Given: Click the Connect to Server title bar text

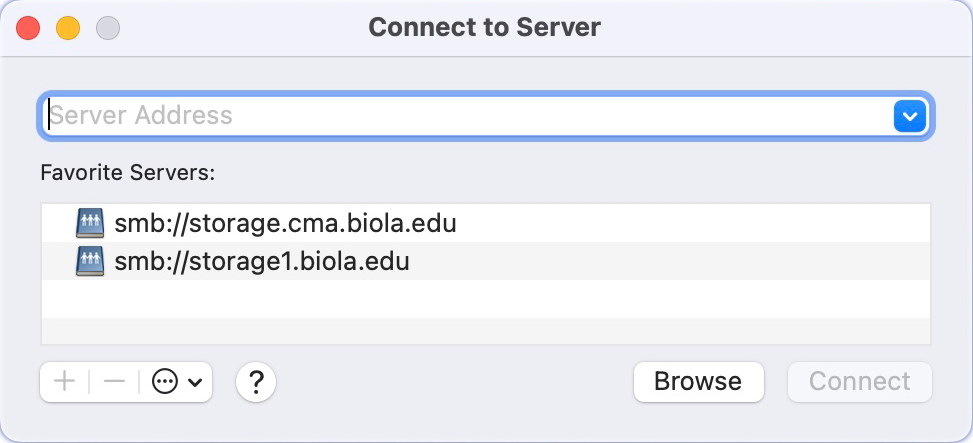Looking at the screenshot, I should [485, 27].
